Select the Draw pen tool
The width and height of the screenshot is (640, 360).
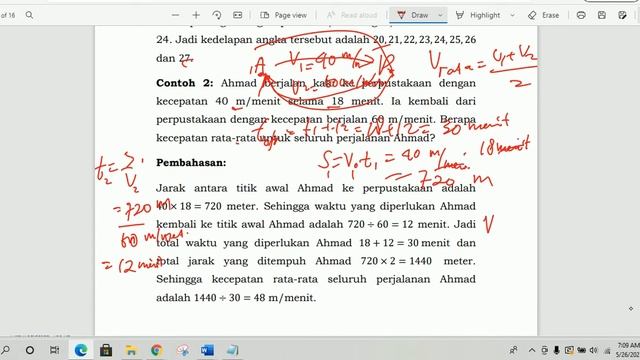click(x=413, y=15)
